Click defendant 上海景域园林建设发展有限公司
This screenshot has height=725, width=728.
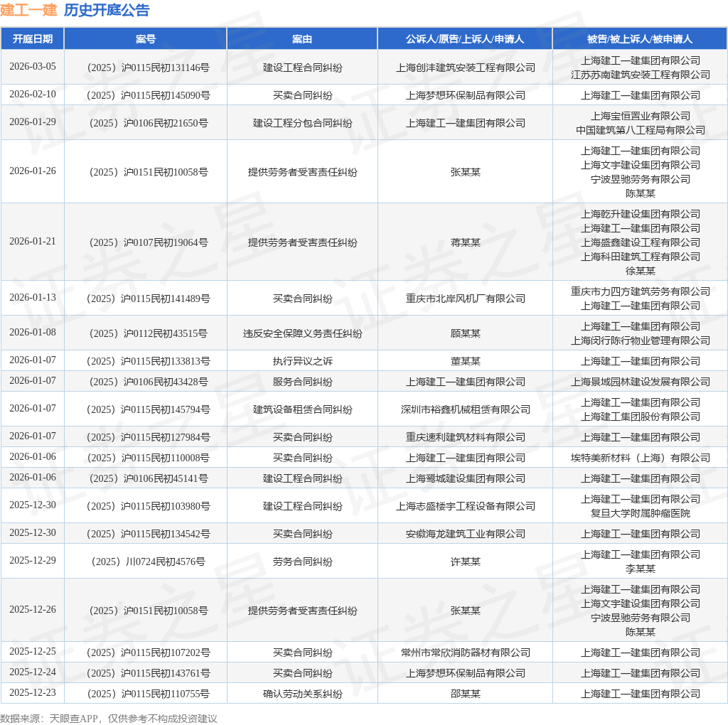(641, 382)
